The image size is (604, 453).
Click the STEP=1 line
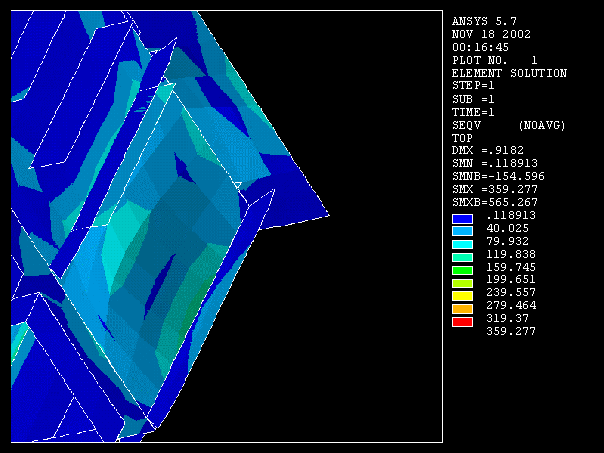pyautogui.click(x=473, y=86)
